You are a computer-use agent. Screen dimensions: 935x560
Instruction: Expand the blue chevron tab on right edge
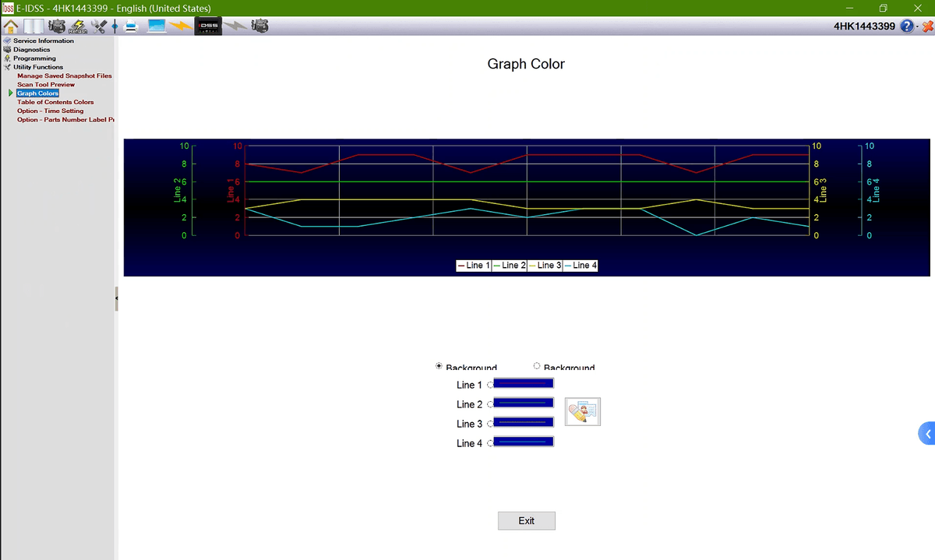pos(927,434)
